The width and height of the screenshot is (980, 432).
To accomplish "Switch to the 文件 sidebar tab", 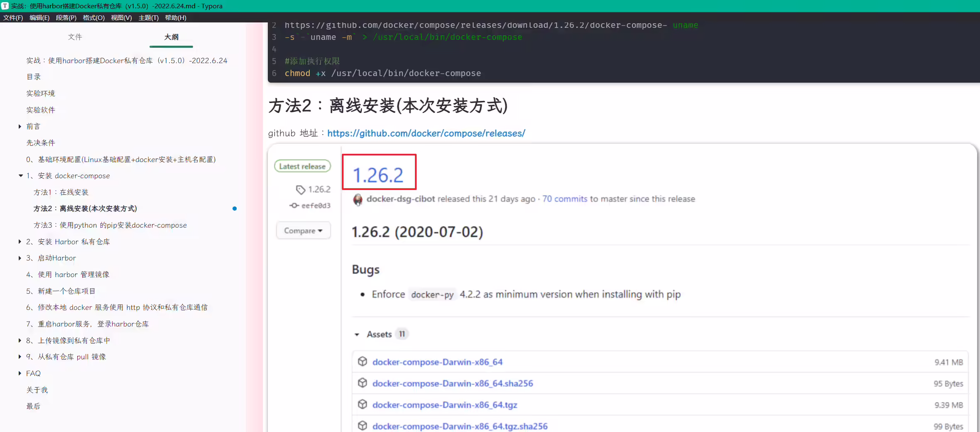I will pyautogui.click(x=75, y=37).
